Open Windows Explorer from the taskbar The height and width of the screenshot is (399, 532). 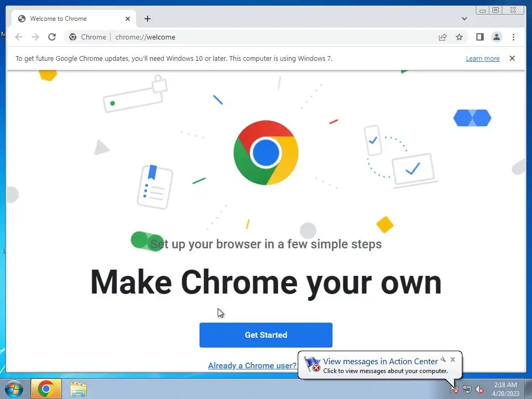coord(78,389)
